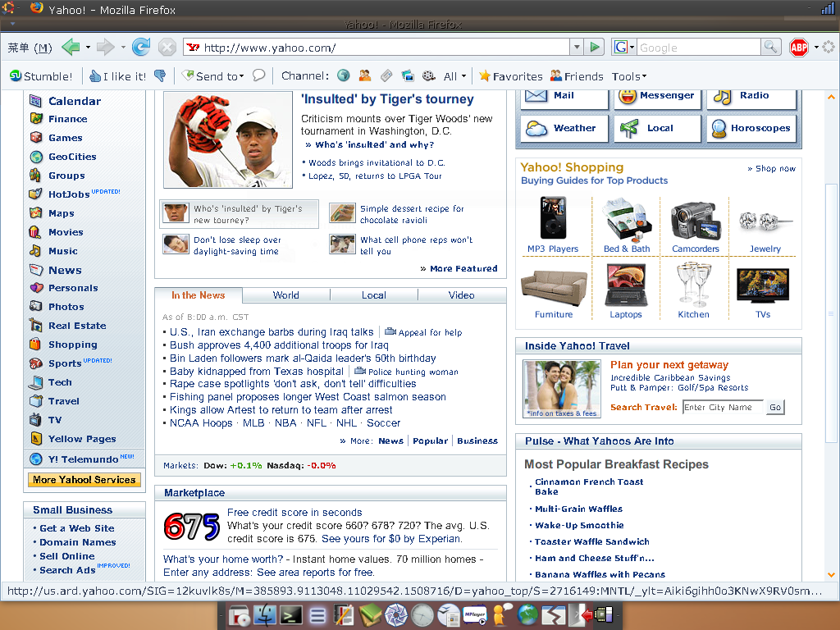
Task: Click the Laptops product thumbnail
Action: [x=626, y=286]
